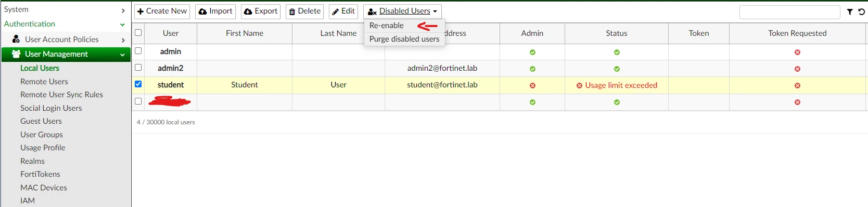Sort by the Last Name column header
This screenshot has height=207, width=868.
click(338, 33)
